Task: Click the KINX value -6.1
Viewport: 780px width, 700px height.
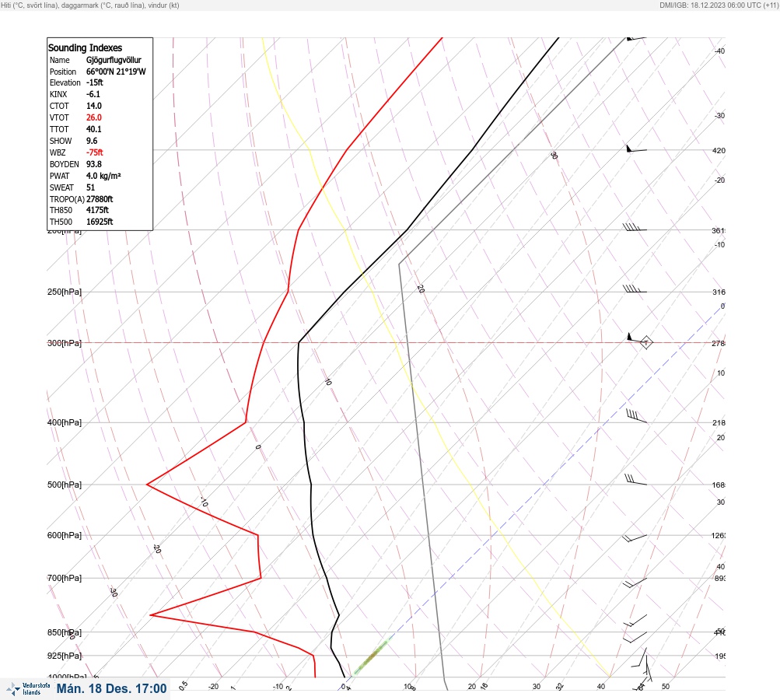Action: 93,94
